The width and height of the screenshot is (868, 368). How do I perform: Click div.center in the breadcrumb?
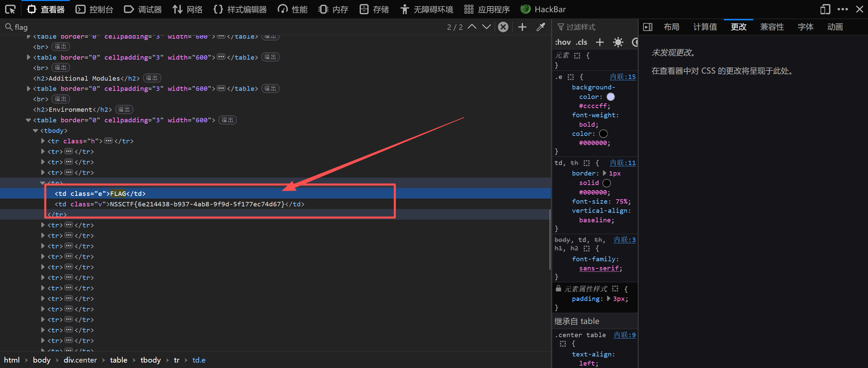[80, 360]
